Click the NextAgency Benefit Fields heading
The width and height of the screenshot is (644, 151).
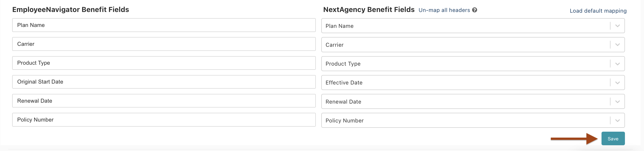coord(368,9)
